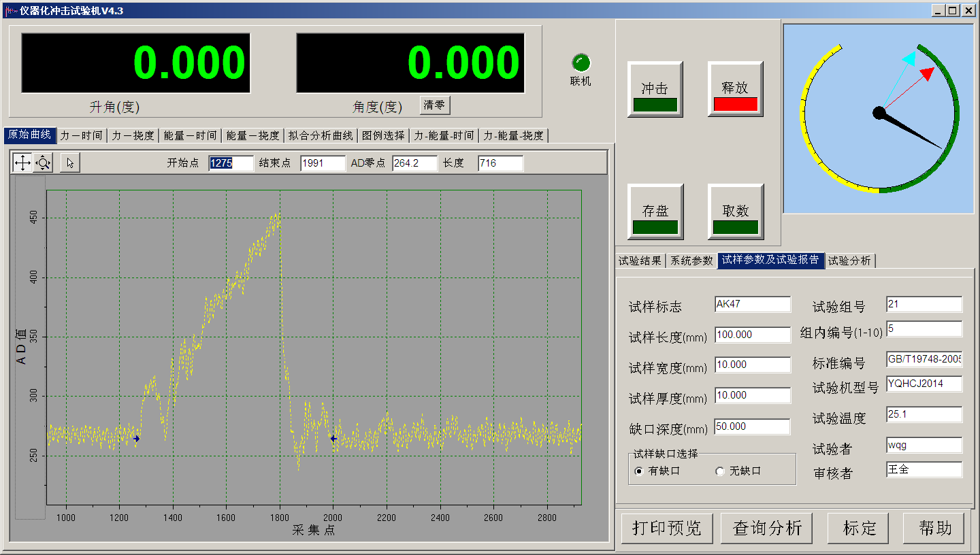The image size is (980, 555).
Task: Click the 取数 fetch data button
Action: click(735, 212)
